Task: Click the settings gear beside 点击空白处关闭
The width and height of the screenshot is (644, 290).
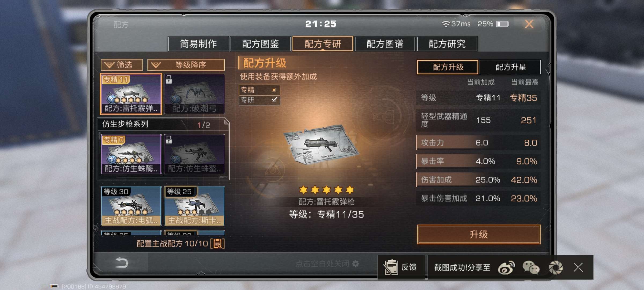Action: click(x=356, y=264)
